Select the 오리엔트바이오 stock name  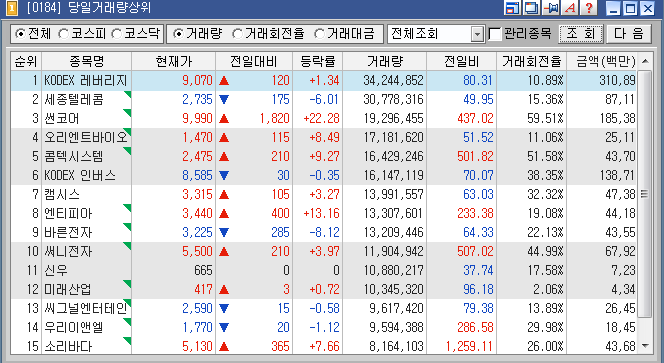pos(86,138)
